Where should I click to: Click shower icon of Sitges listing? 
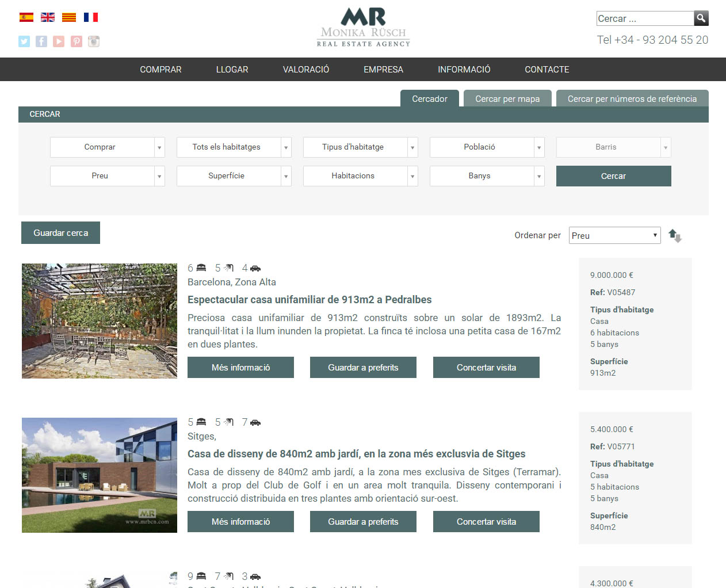pos(228,422)
